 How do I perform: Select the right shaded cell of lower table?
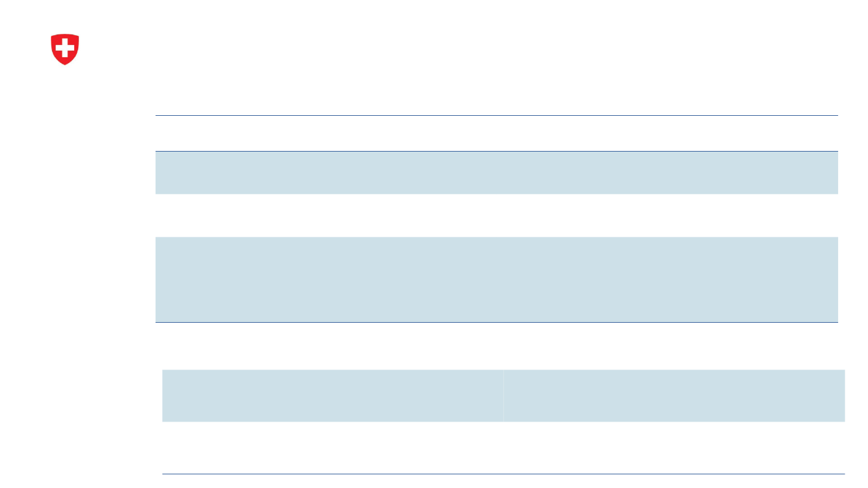pos(674,396)
